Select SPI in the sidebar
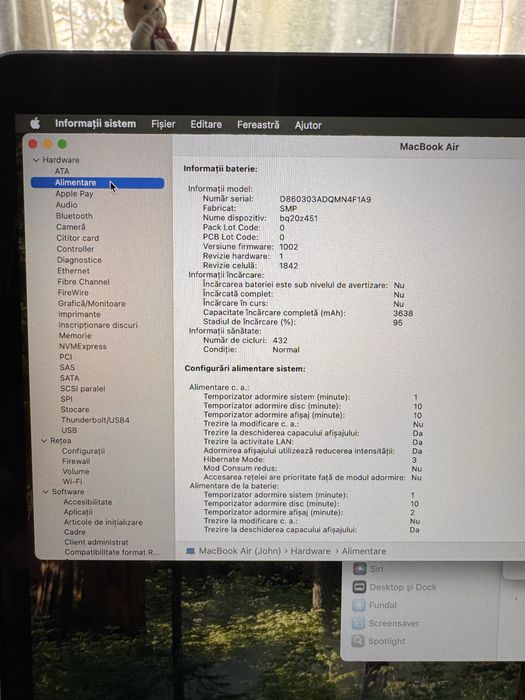Viewport: 525px width, 700px height. 67,399
